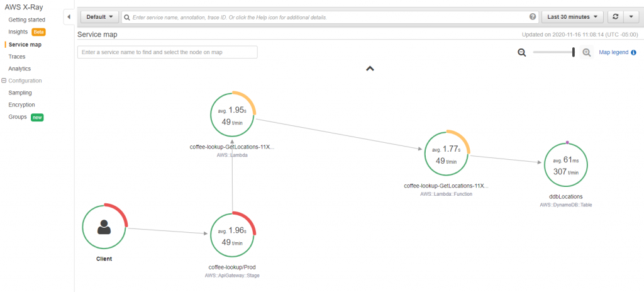This screenshot has height=292, width=644.
Task: Open Getting started page
Action: coord(26,20)
